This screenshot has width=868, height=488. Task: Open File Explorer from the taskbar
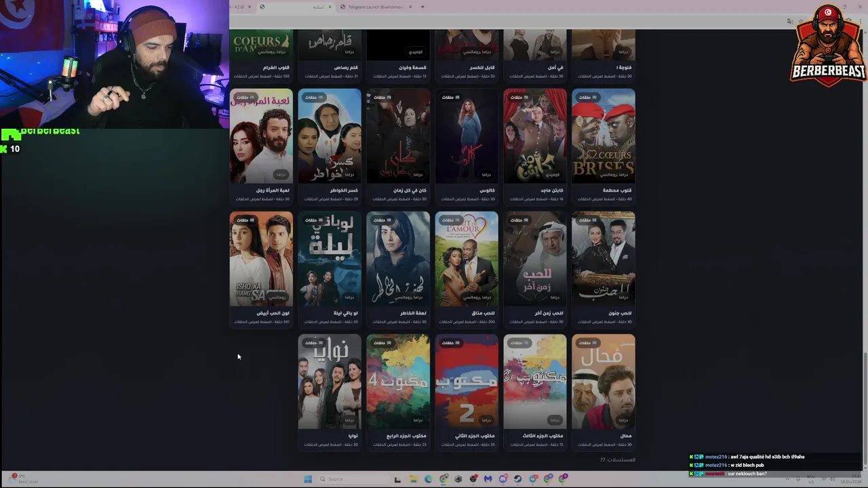pos(413,479)
